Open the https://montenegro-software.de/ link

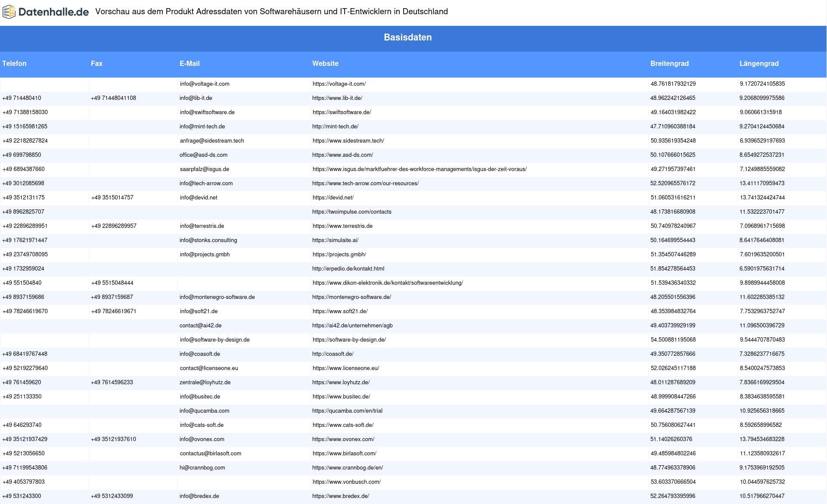pyautogui.click(x=351, y=297)
